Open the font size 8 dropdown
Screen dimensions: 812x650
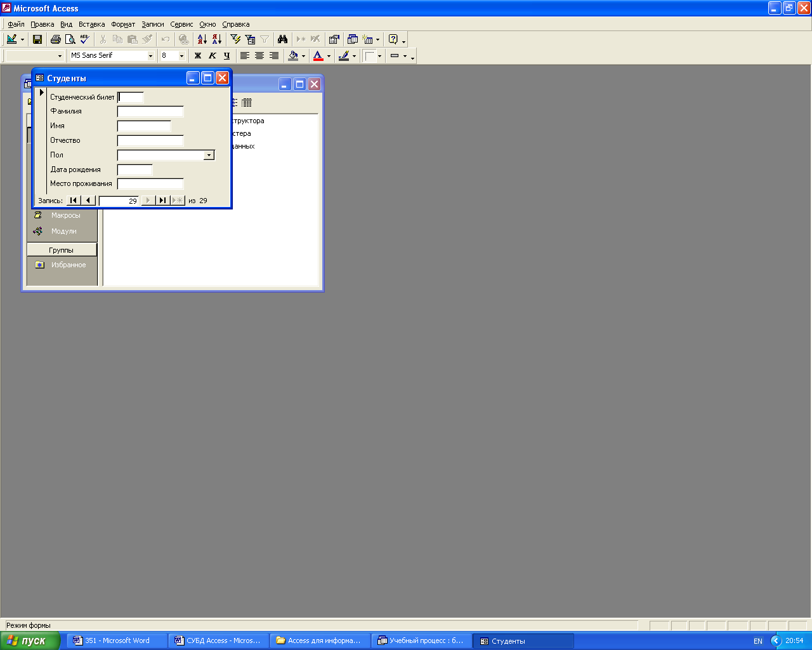181,56
